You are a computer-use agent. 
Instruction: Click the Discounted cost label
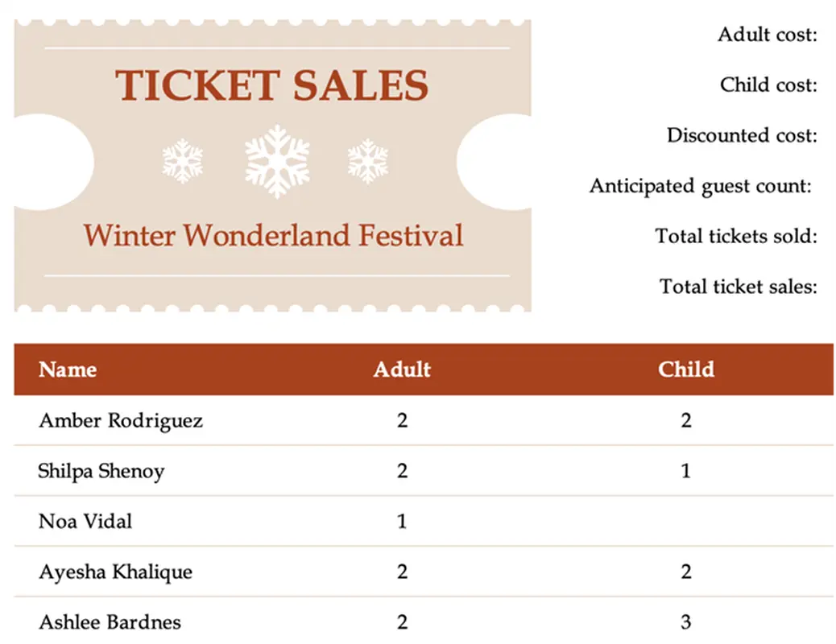(742, 135)
